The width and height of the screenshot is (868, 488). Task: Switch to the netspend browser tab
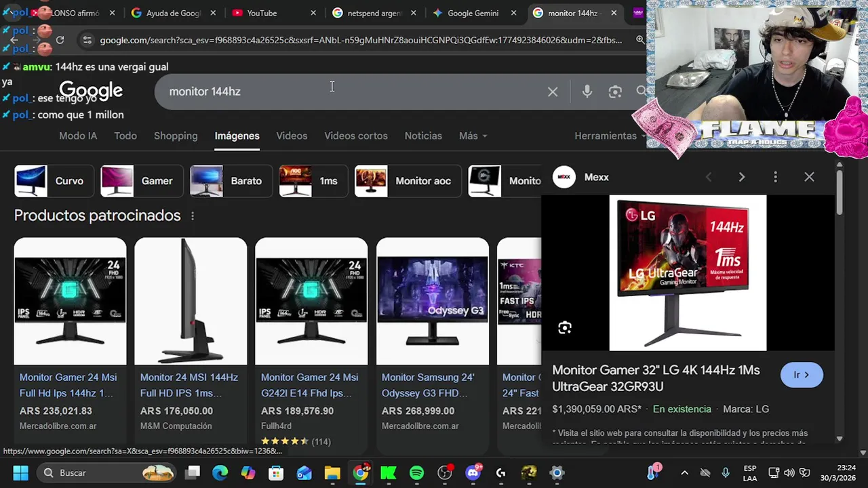click(x=374, y=13)
